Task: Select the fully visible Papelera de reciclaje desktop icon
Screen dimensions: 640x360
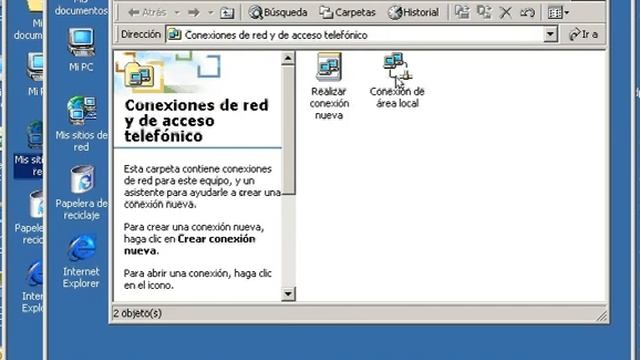Action: [81, 193]
